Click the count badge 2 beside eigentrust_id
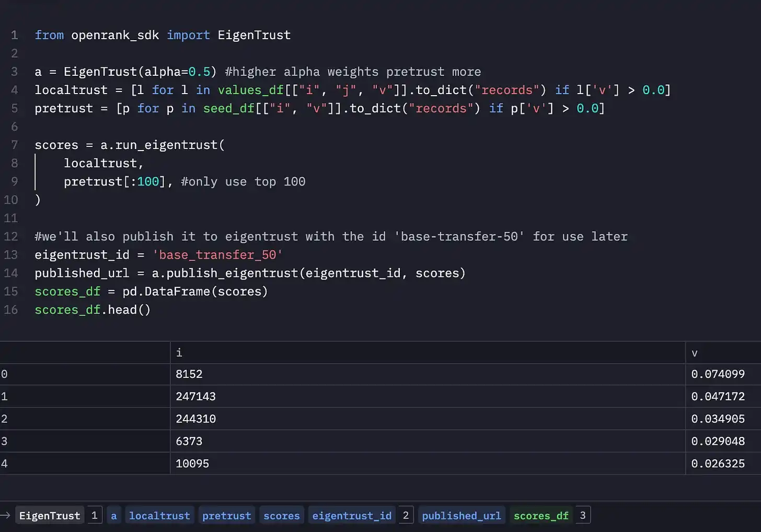 coord(406,515)
